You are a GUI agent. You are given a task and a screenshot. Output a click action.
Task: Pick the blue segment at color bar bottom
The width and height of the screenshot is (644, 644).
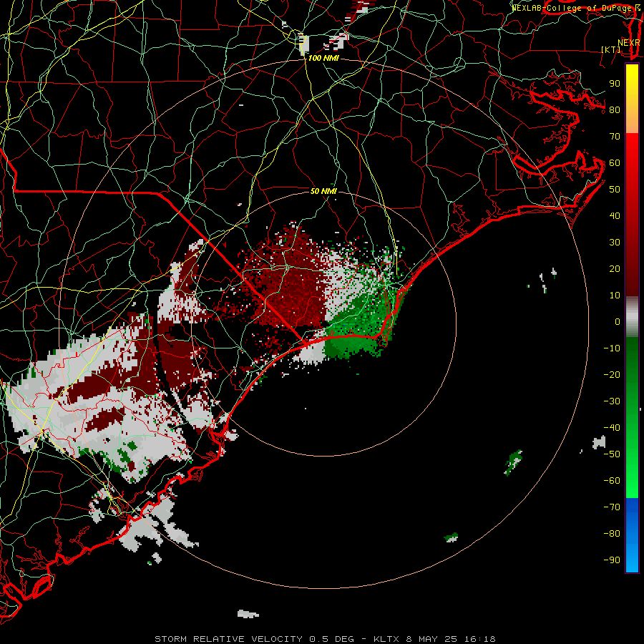[632, 535]
